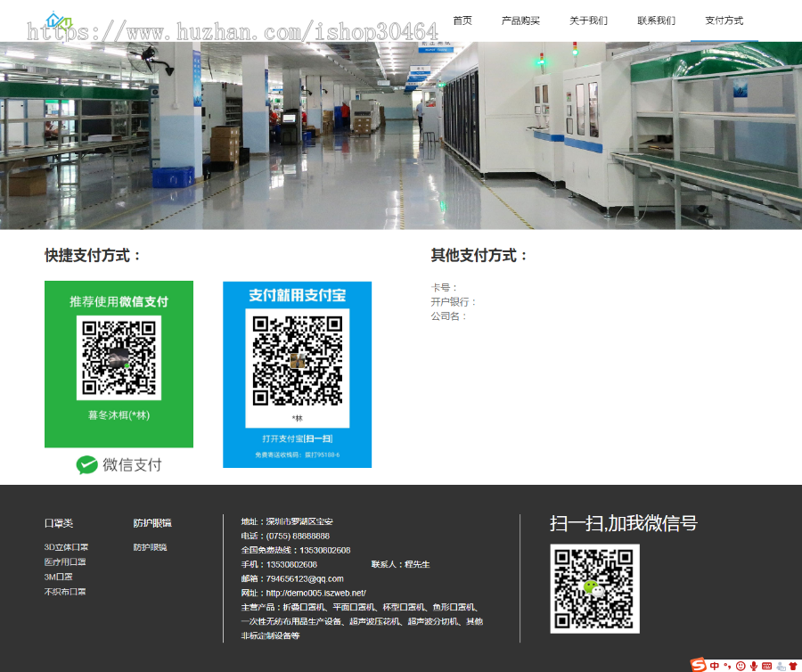Open the Sogou toolbox icon
The height and width of the screenshot is (672, 802).
(x=781, y=665)
